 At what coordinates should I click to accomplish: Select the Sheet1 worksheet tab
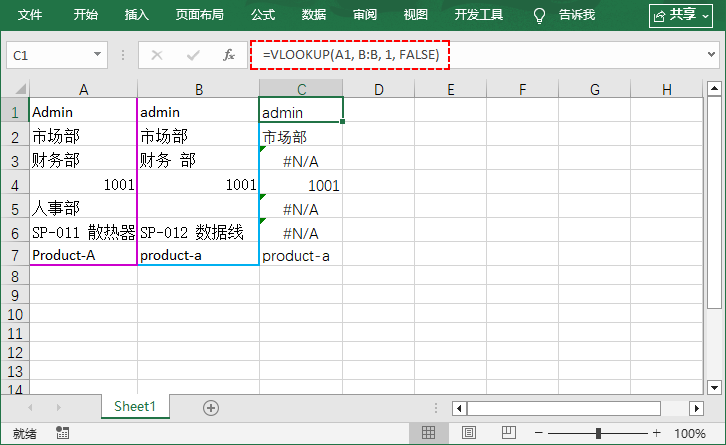pos(135,406)
